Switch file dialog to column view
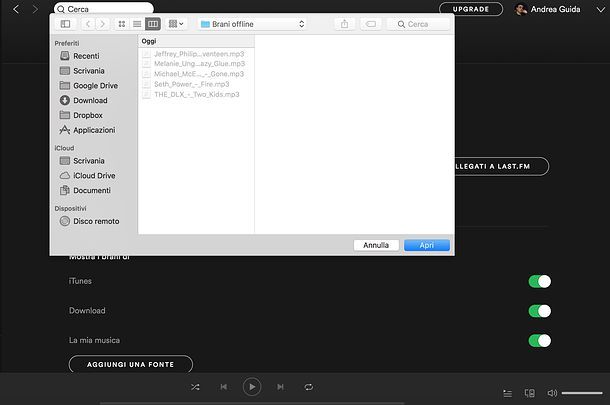The image size is (610, 405). pos(152,23)
